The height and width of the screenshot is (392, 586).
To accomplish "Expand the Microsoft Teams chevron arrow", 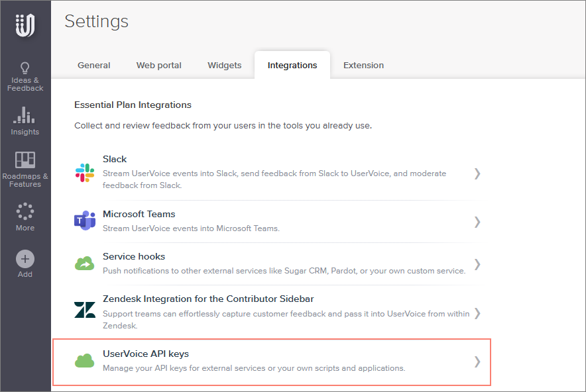I will coord(477,222).
